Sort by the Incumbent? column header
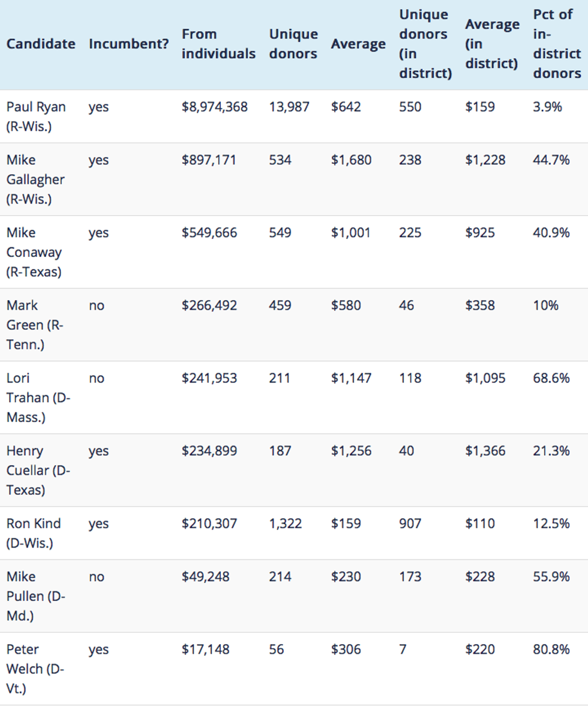This screenshot has width=588, height=706. 128,44
